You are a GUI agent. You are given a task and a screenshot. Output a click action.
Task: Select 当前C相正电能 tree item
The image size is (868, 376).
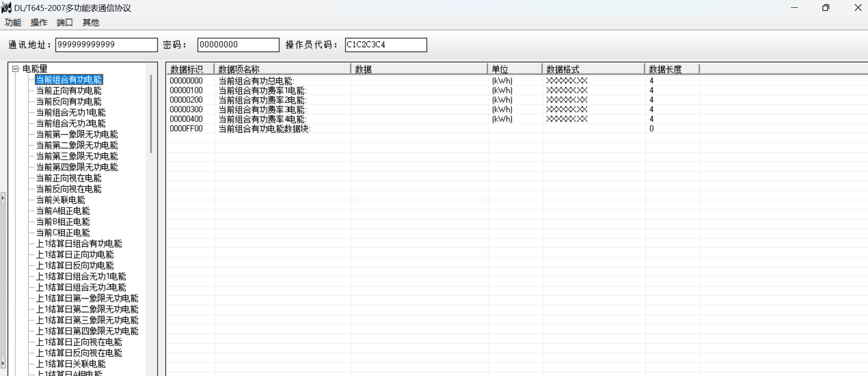pos(63,233)
